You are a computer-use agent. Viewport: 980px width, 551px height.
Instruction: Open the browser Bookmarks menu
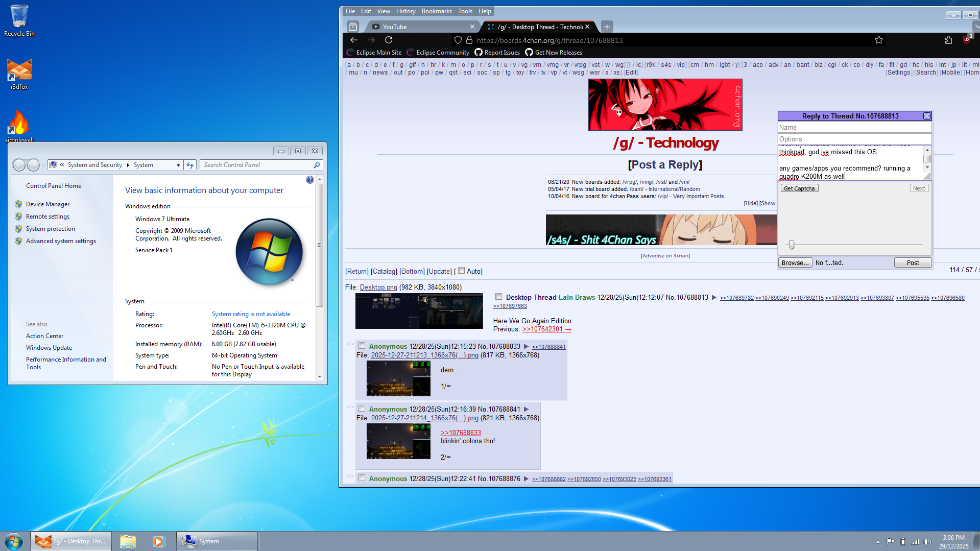(x=437, y=11)
